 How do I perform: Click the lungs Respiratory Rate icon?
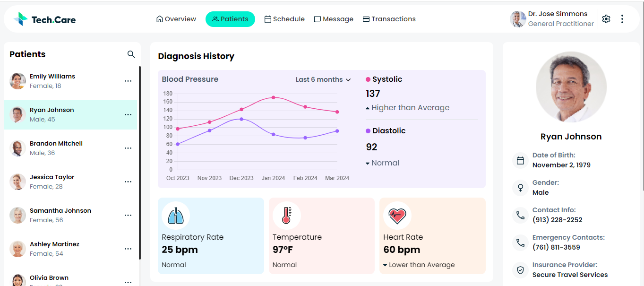pos(176,216)
